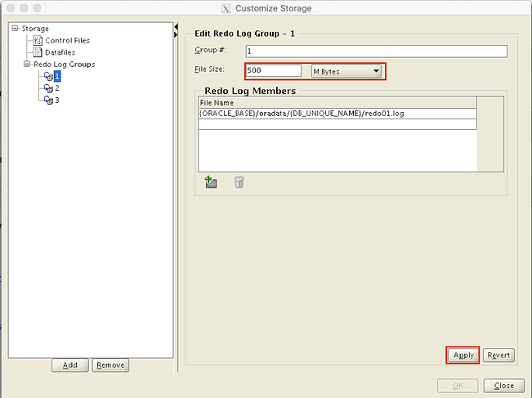Open the M Bytes unit dropdown
Image resolution: width=532 pixels, height=398 pixels.
tap(346, 71)
